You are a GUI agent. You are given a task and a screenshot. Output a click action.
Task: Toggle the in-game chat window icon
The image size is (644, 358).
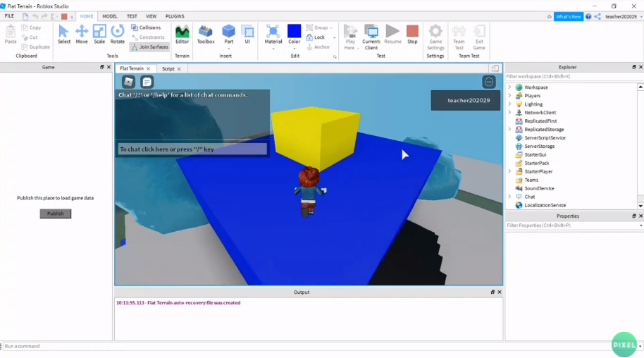pyautogui.click(x=147, y=82)
